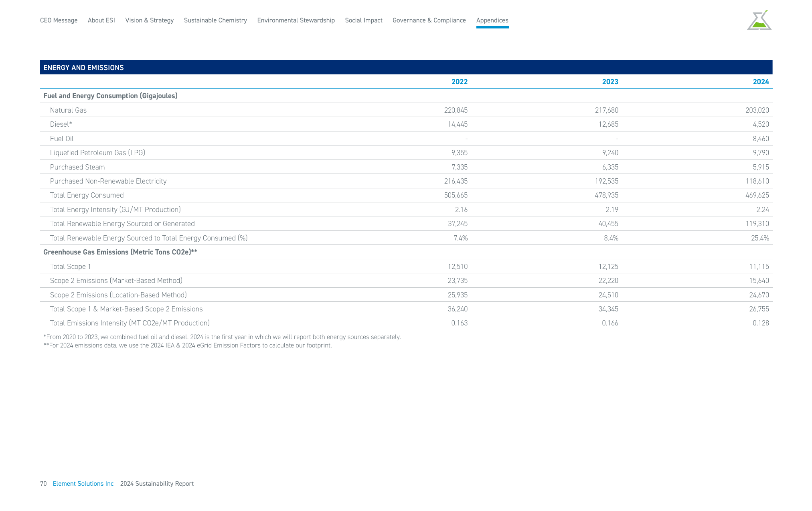Select the Diesel* row label
The height and width of the screenshot is (511, 812).
[61, 124]
